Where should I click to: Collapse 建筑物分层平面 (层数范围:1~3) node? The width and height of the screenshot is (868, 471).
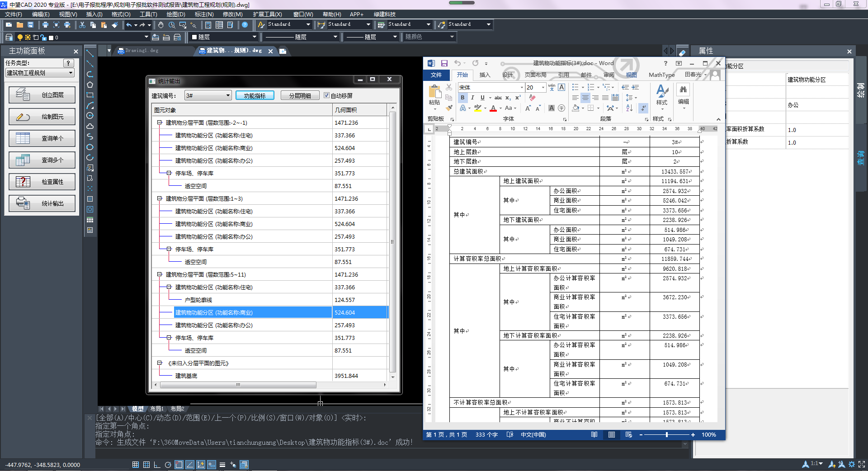tap(160, 198)
